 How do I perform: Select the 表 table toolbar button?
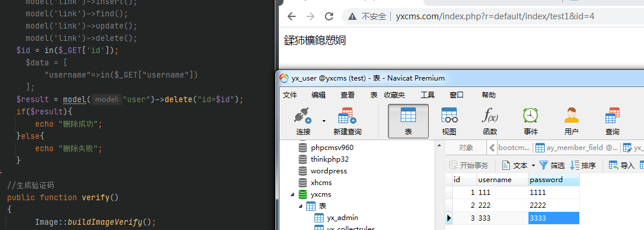coord(408,121)
